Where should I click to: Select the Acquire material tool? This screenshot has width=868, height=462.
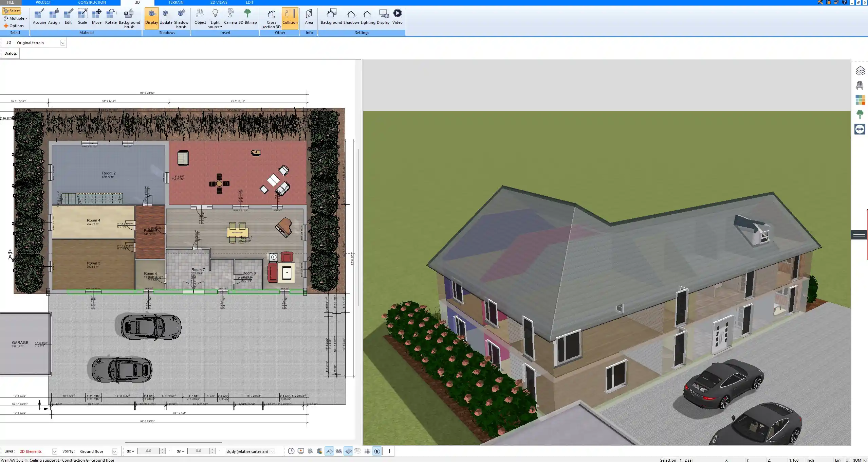click(39, 17)
